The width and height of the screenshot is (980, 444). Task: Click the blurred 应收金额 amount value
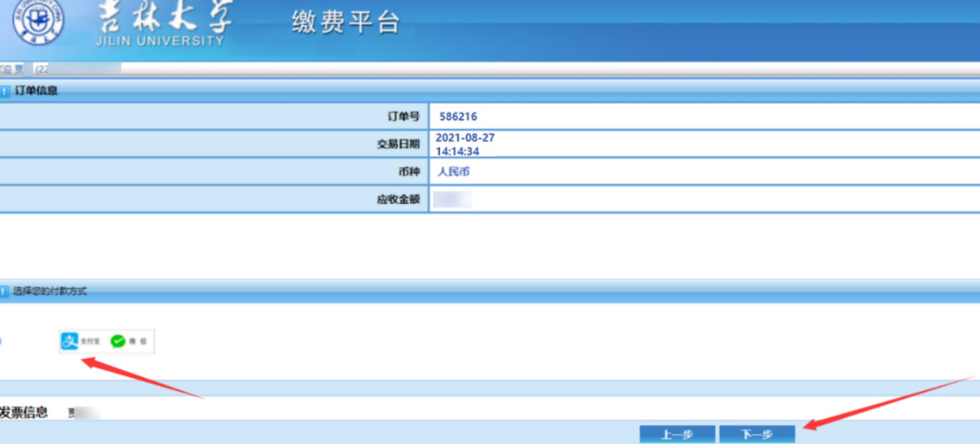pyautogui.click(x=452, y=200)
